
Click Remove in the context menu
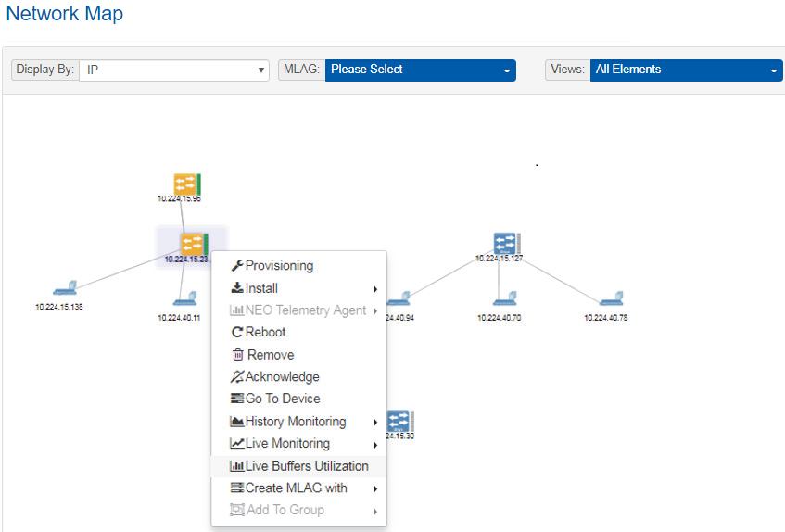click(270, 355)
